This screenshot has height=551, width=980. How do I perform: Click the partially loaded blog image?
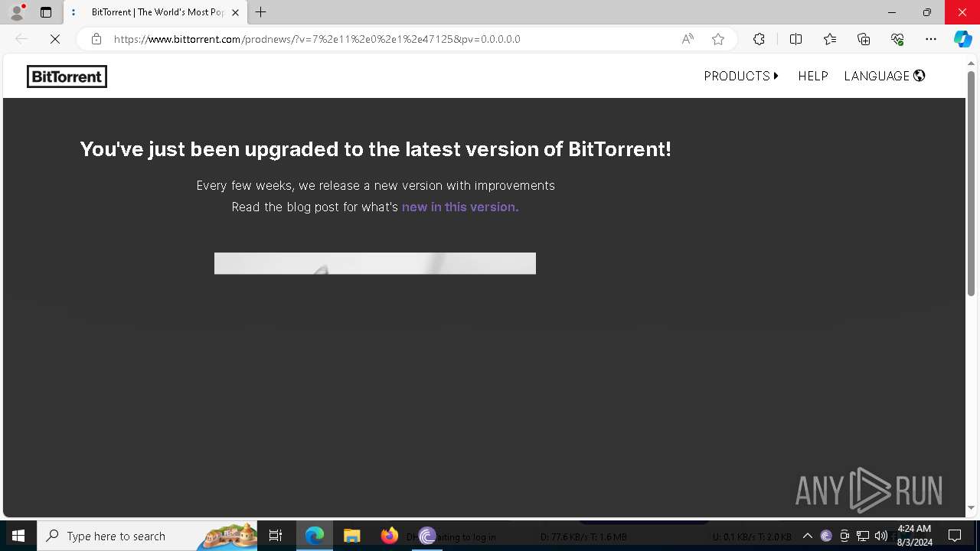(375, 263)
